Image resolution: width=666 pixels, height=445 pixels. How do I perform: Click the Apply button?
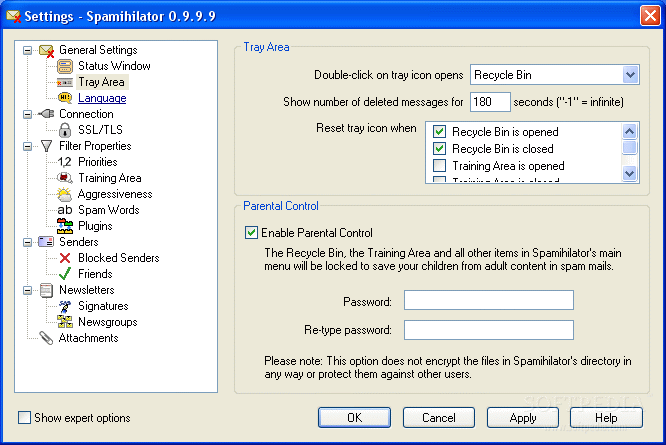click(523, 418)
